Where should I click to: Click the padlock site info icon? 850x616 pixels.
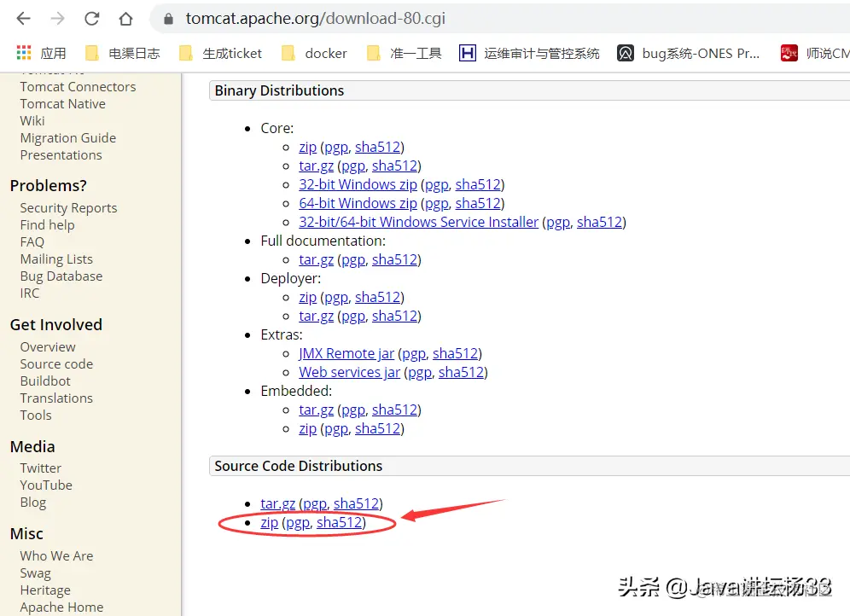tap(169, 19)
